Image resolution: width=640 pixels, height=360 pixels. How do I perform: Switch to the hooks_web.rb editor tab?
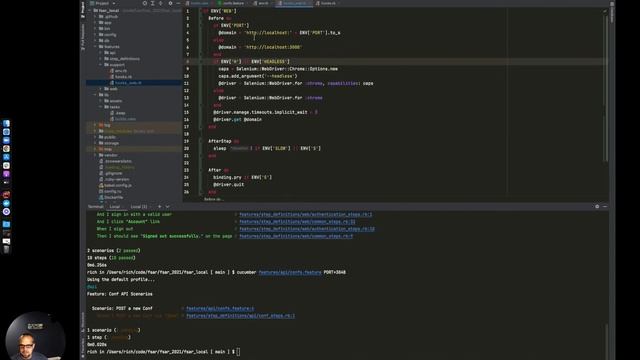[293, 3]
